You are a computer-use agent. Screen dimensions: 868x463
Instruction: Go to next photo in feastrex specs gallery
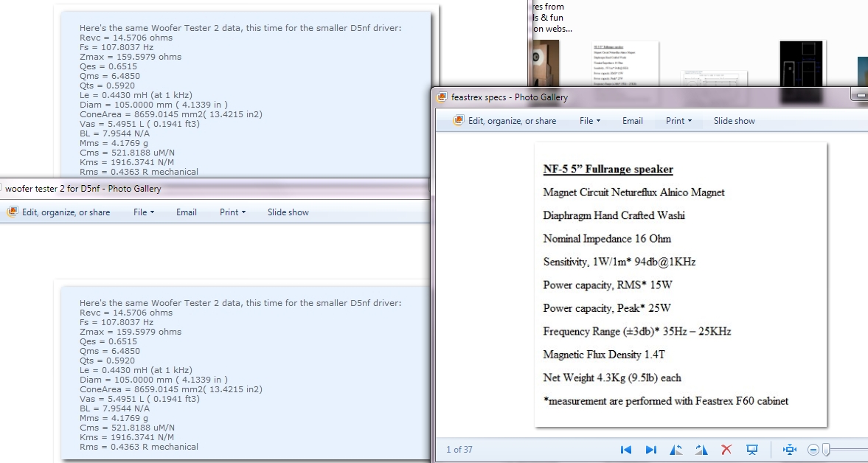click(x=651, y=450)
